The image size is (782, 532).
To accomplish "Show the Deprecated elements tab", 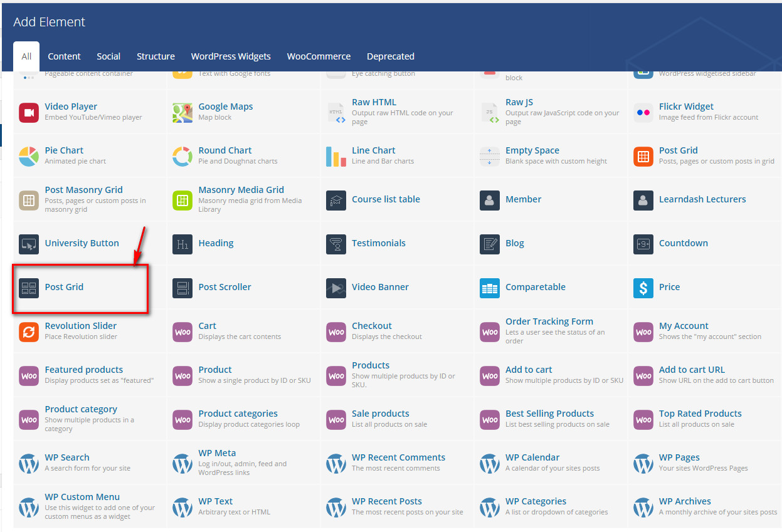I will tap(390, 56).
